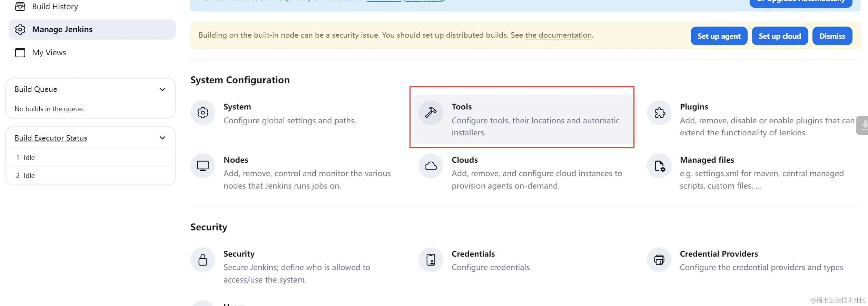Open My Views in sidebar
Screen dimensions: 868x306
[x=49, y=52]
